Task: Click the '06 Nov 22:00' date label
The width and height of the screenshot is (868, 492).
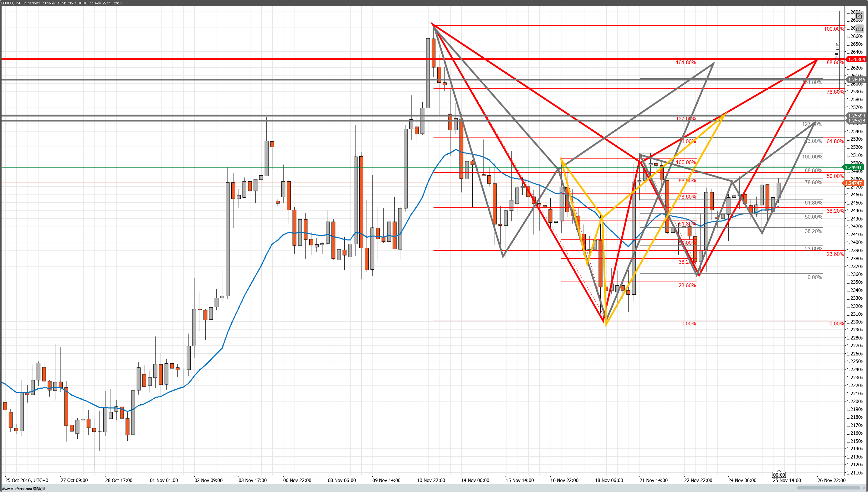Action: click(x=297, y=480)
